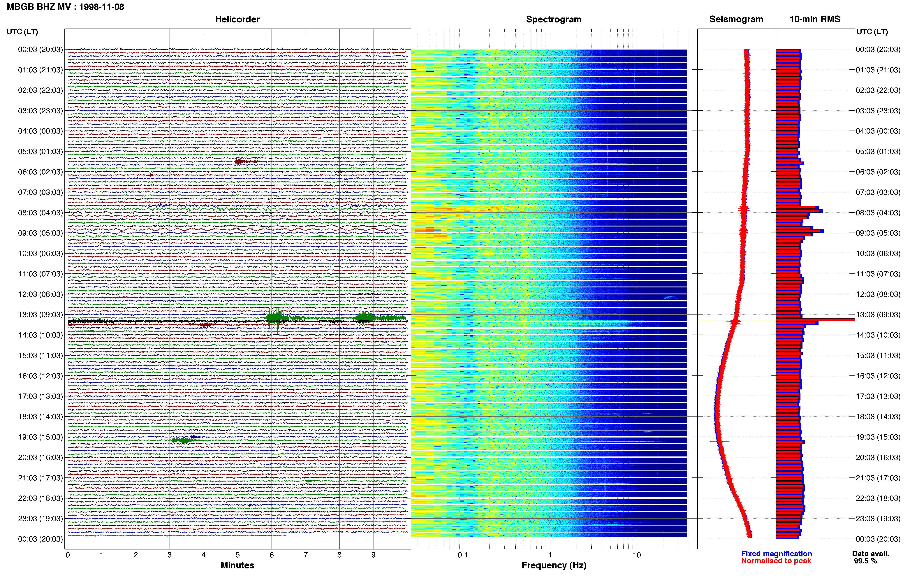Click the 21:03 (17:03) label beside the RMS panel
Viewport: 924px width, 578px height.
pos(878,478)
